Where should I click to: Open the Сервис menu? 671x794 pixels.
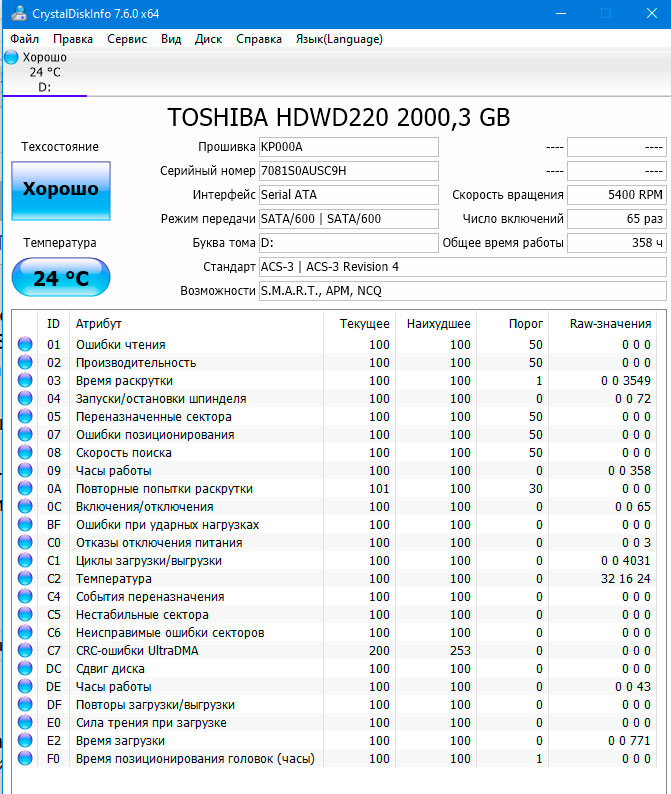pos(127,39)
